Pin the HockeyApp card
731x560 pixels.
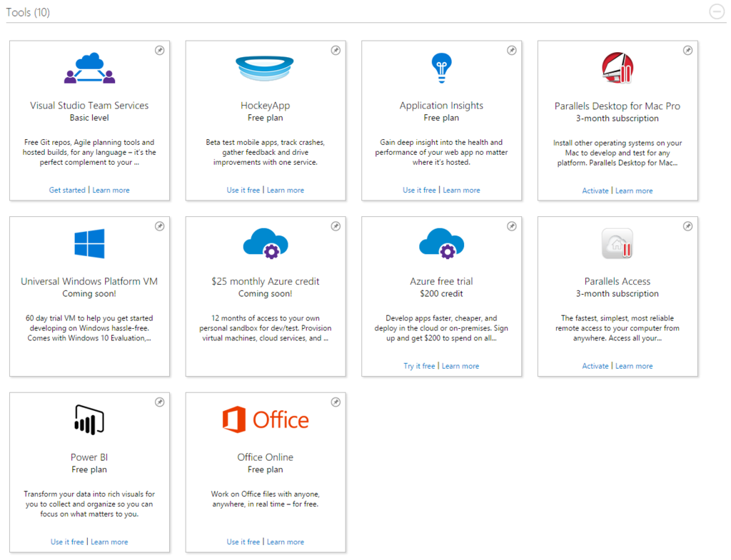click(x=336, y=51)
